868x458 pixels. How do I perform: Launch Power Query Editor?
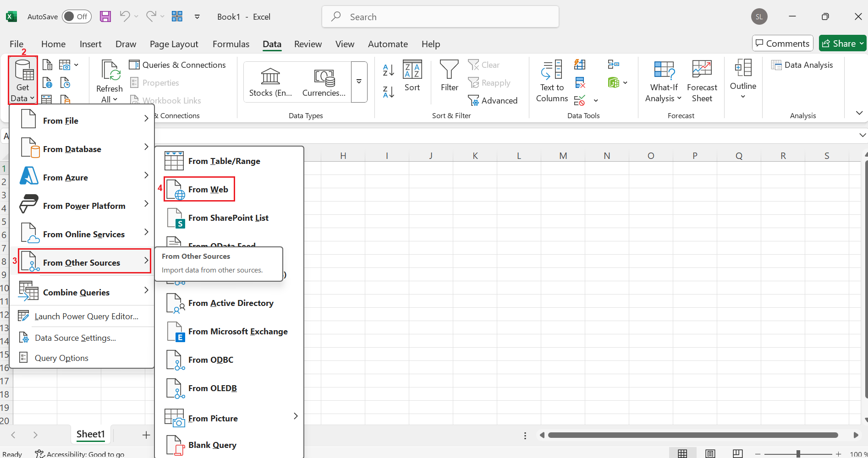82,316
